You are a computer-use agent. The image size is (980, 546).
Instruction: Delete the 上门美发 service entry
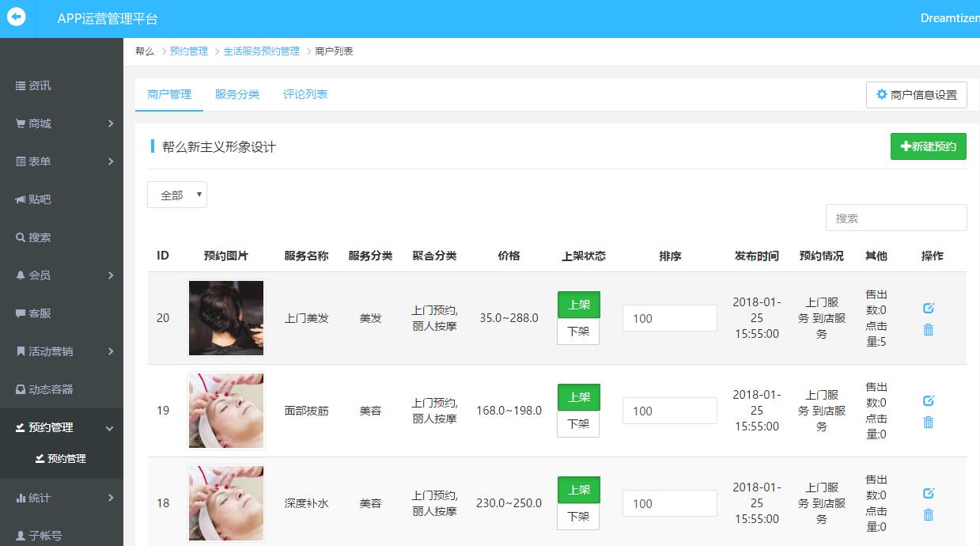(929, 330)
